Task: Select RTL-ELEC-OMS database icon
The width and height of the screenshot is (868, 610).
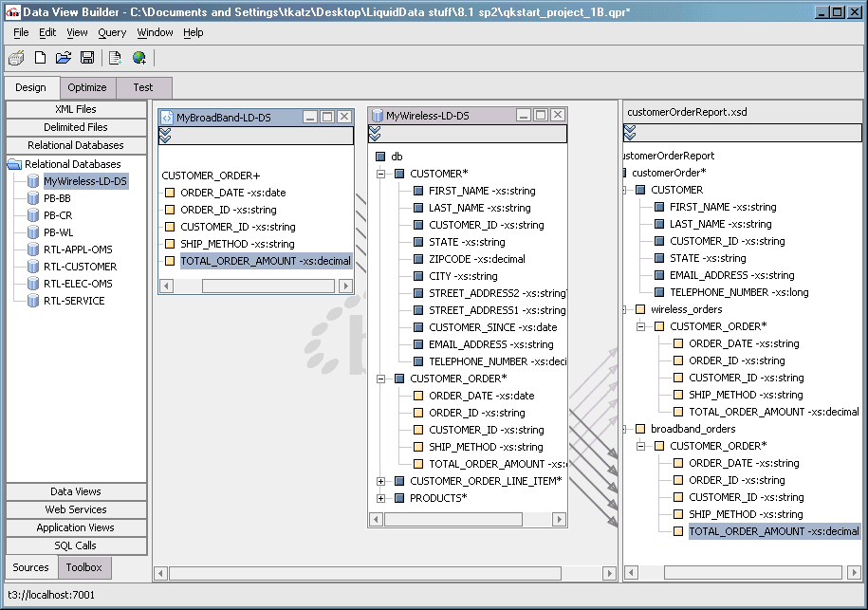Action: pyautogui.click(x=33, y=284)
